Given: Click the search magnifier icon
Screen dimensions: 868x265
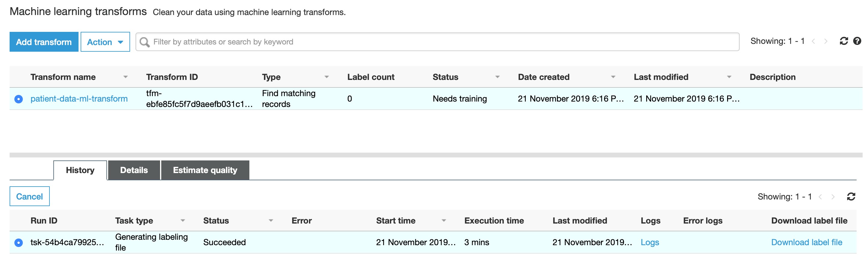Looking at the screenshot, I should click(144, 42).
